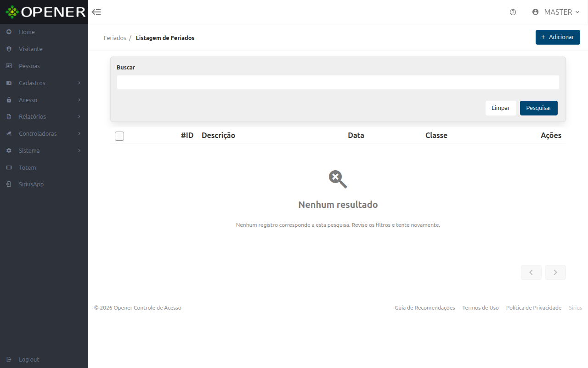Screen dimensions: 588x368
Task: Collapse sidebar with the hamburger arrow icon
Action: click(x=96, y=12)
